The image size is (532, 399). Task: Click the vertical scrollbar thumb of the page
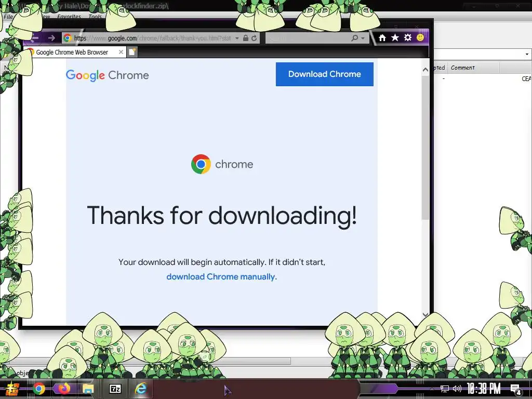point(425,148)
